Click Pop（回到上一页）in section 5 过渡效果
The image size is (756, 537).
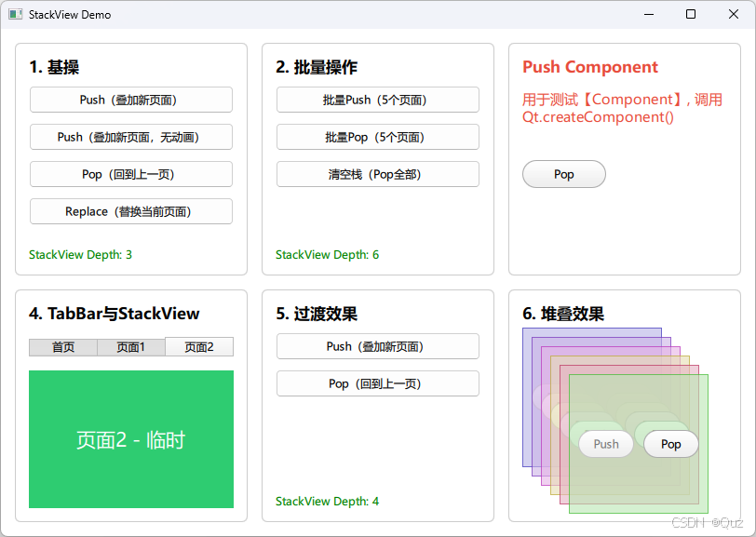(x=377, y=383)
